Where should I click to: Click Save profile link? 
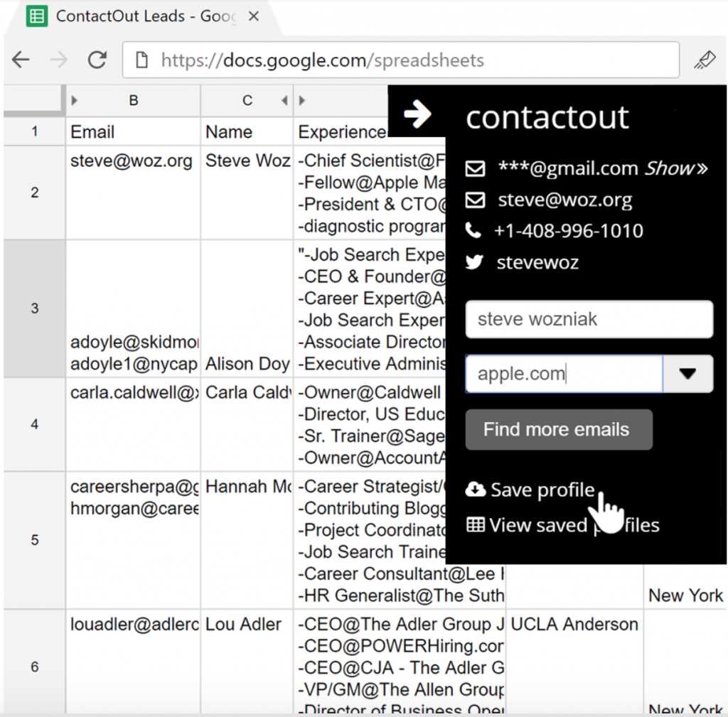tap(542, 490)
